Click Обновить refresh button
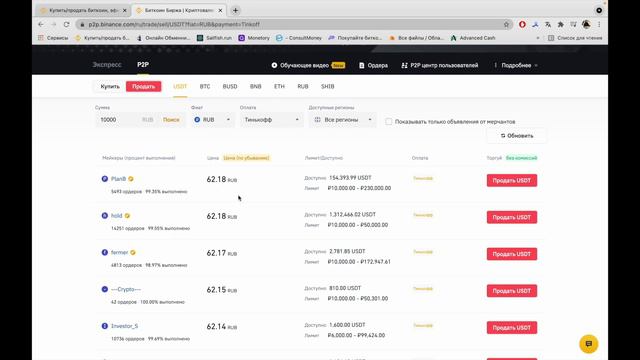Viewport: 640px width, 360px height. pos(517,136)
